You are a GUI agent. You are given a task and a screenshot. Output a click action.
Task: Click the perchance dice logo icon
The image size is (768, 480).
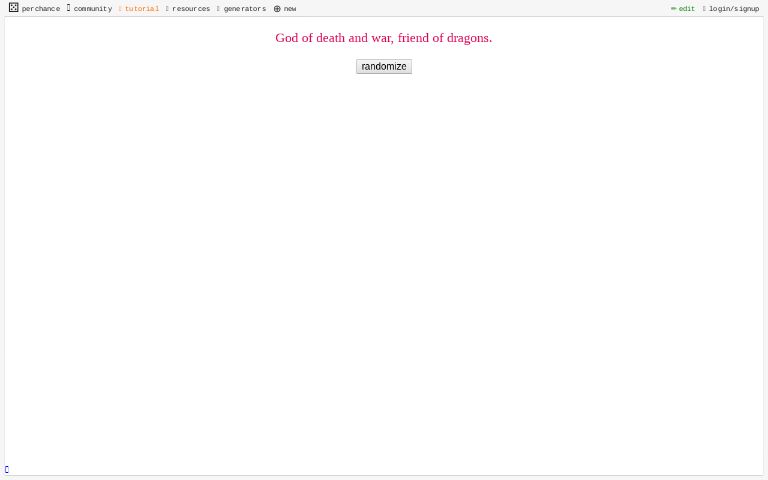click(13, 8)
